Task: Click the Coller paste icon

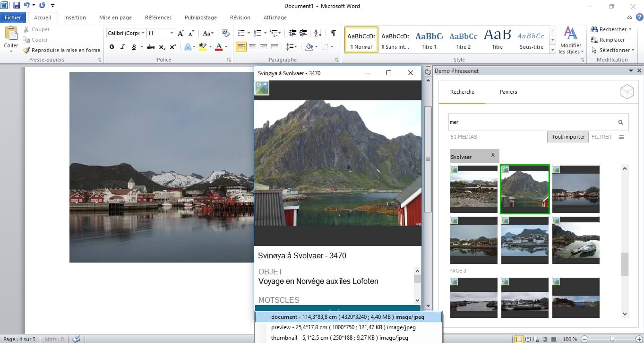Action: (11, 34)
